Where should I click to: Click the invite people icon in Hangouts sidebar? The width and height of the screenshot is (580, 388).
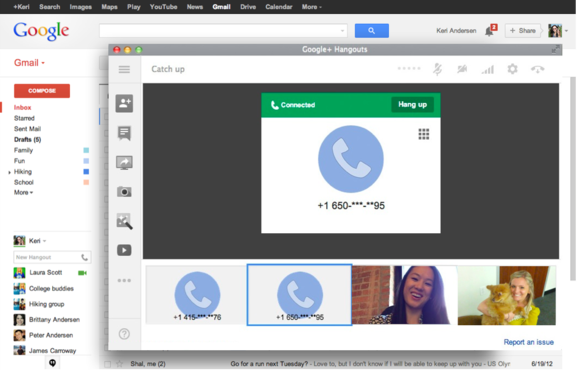[124, 103]
